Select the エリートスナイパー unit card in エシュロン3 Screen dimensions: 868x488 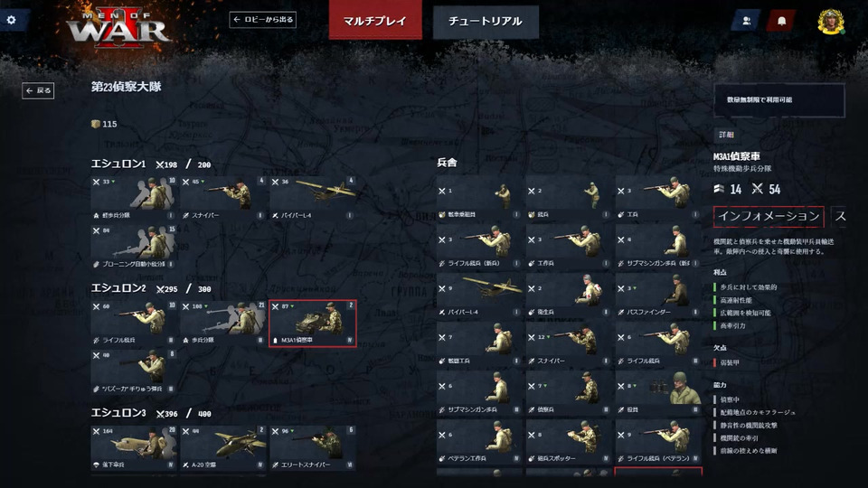(x=313, y=448)
